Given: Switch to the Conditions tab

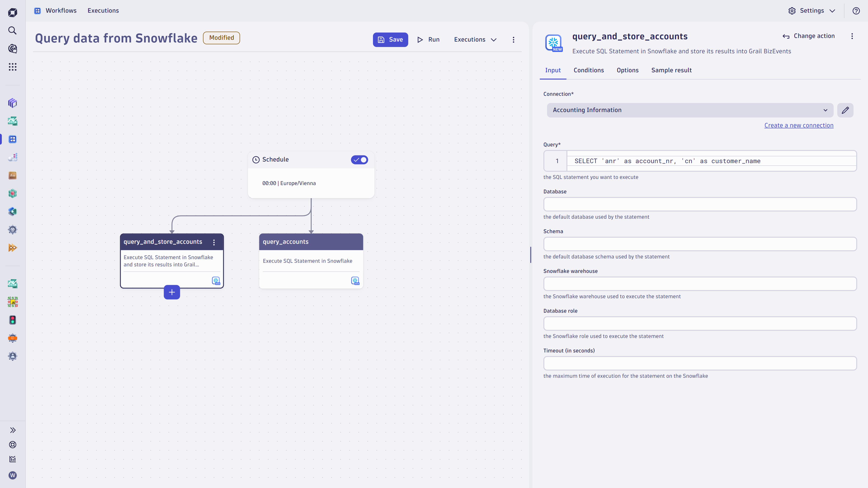Looking at the screenshot, I should point(589,70).
